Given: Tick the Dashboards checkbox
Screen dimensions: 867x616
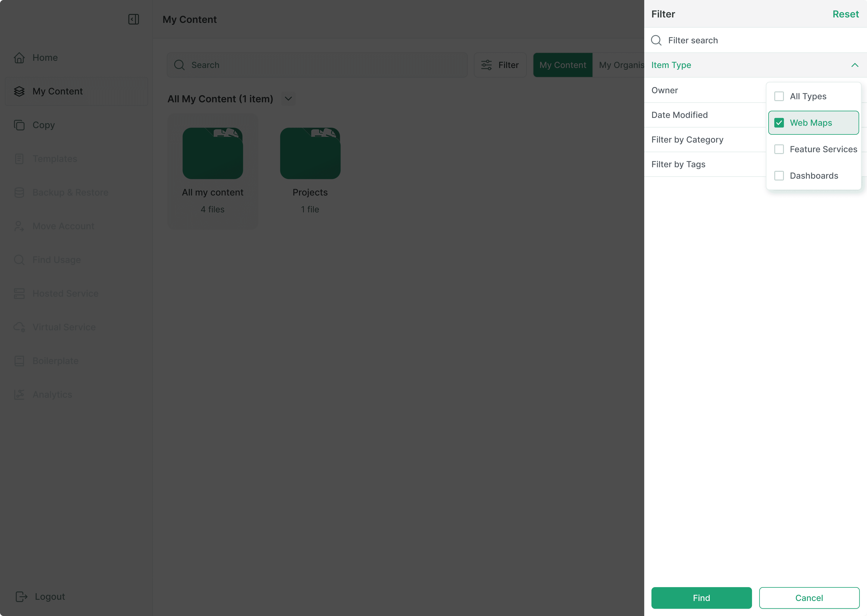Looking at the screenshot, I should pyautogui.click(x=779, y=176).
